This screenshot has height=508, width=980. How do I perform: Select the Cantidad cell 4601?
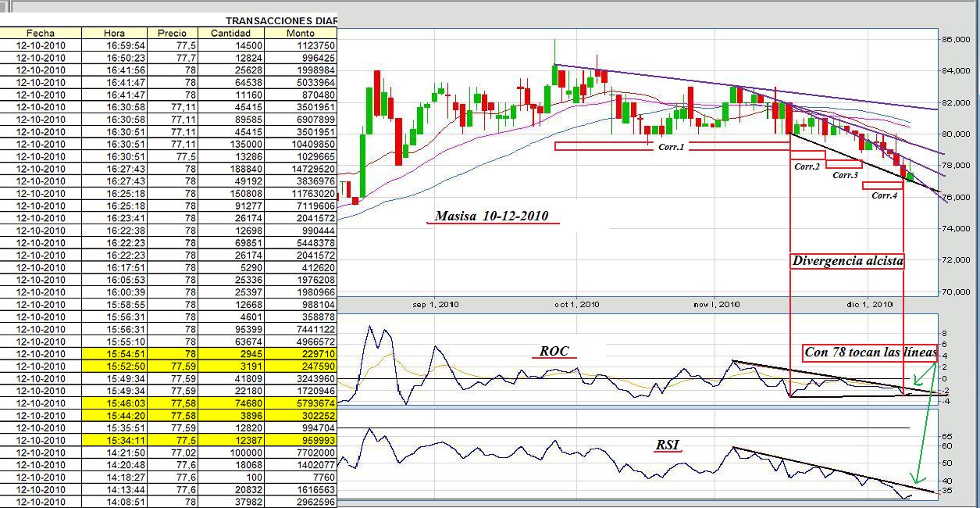(231, 317)
